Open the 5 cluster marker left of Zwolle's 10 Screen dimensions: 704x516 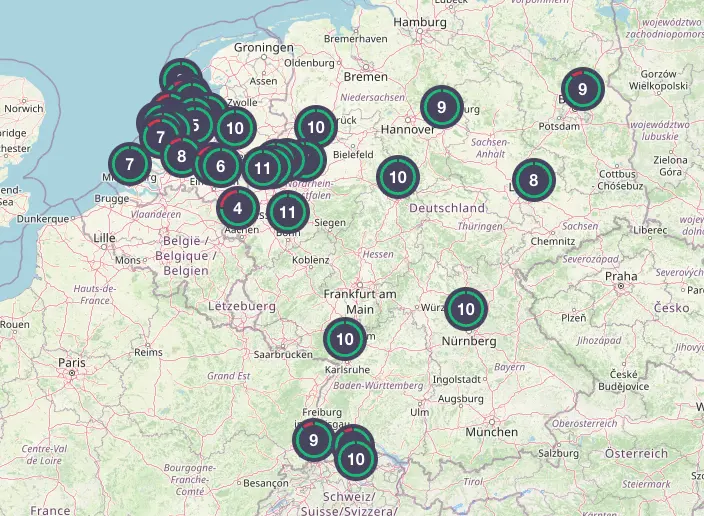[x=196, y=125]
